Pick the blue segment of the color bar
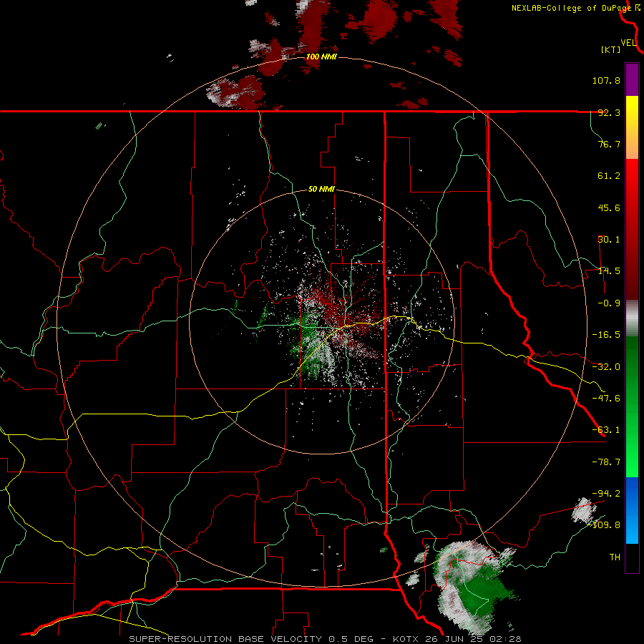This screenshot has width=644, height=644. click(x=632, y=510)
